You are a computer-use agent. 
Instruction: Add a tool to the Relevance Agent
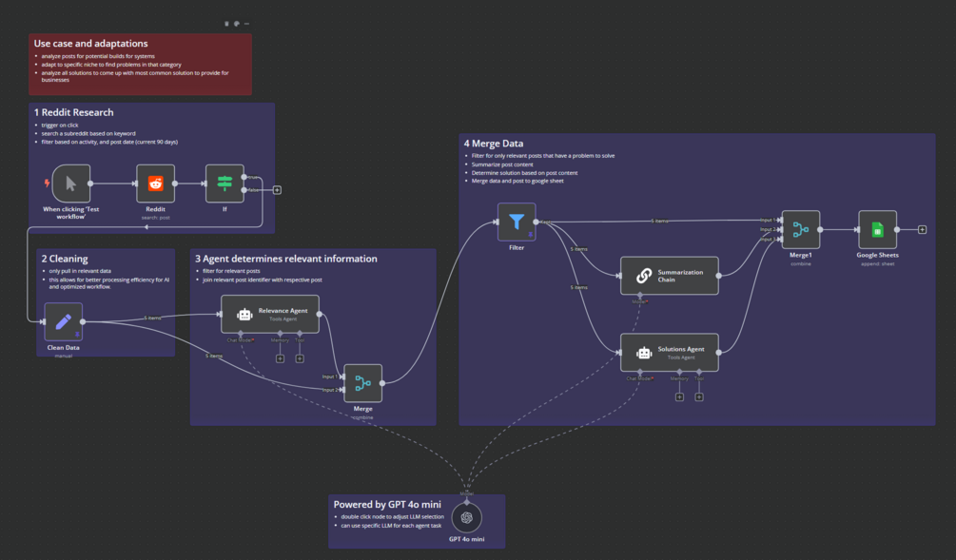coord(300,358)
